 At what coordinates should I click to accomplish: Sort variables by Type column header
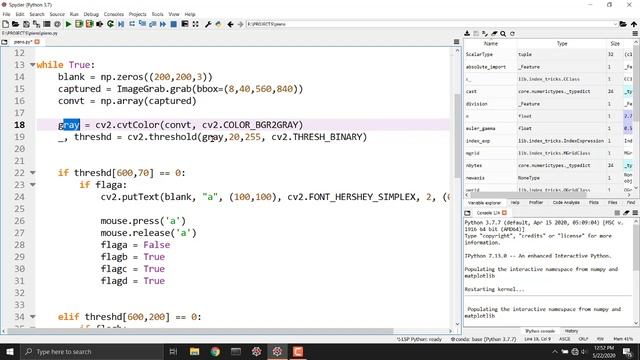click(562, 44)
